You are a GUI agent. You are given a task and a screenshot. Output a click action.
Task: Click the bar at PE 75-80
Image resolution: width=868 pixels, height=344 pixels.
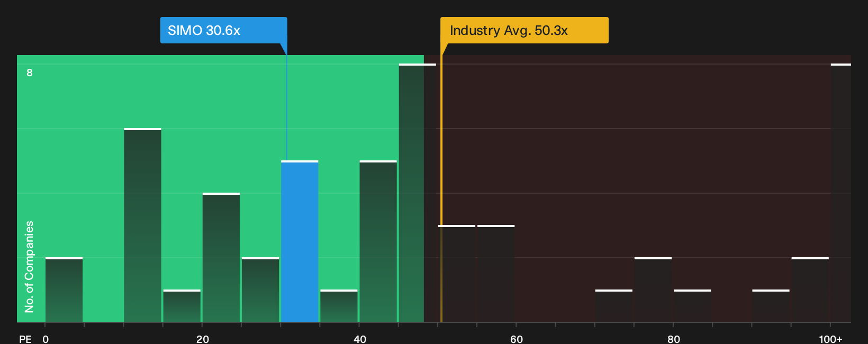(x=653, y=289)
